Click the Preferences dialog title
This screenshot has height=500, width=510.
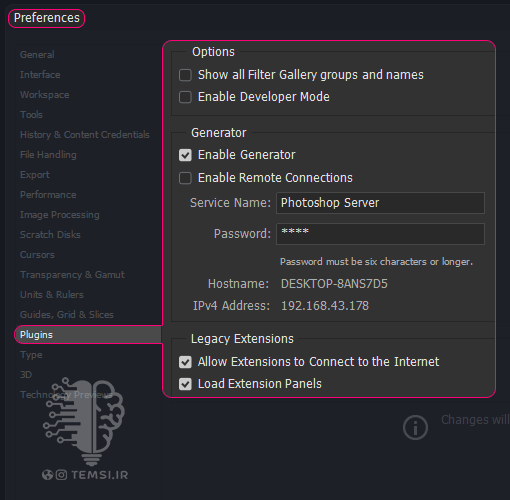pos(47,18)
